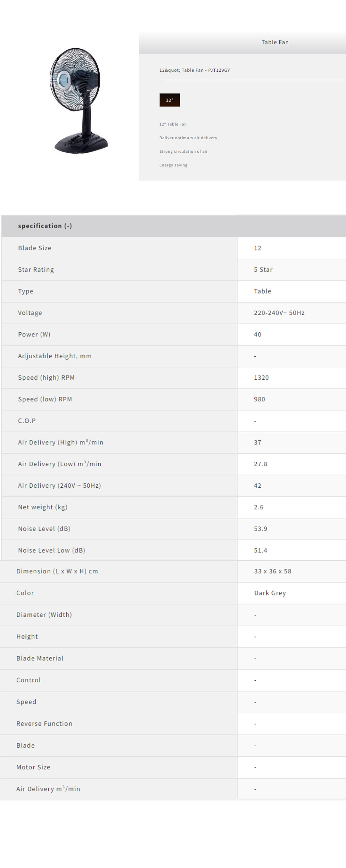Click the Air Delivery (High) row label

(x=61, y=442)
